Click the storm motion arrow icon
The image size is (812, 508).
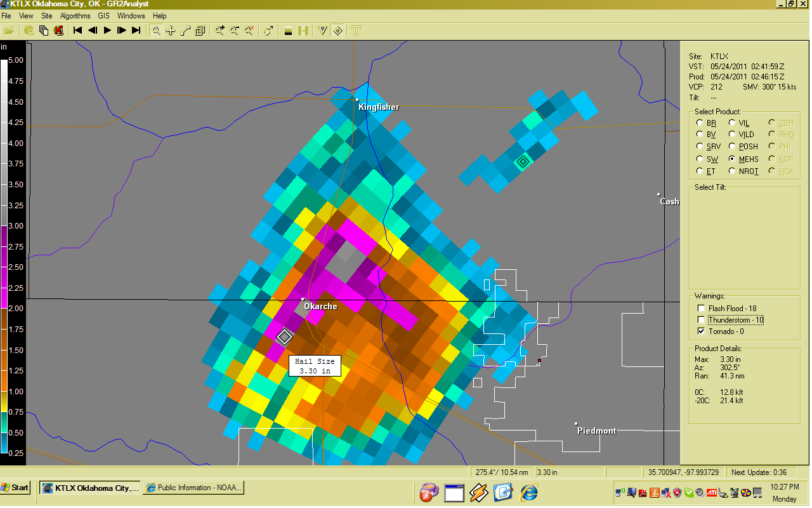(x=269, y=30)
